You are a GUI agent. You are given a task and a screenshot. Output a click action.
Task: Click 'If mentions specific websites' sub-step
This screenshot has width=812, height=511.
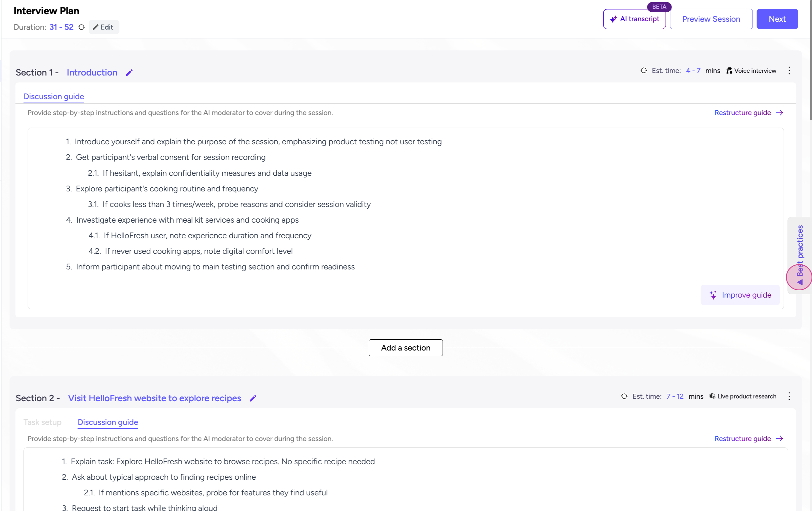213,493
